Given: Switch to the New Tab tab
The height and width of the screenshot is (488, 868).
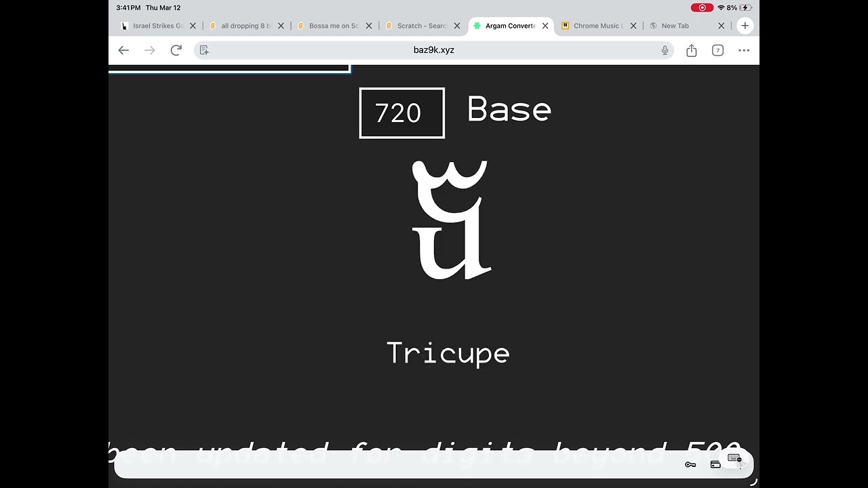Looking at the screenshot, I should [x=675, y=26].
